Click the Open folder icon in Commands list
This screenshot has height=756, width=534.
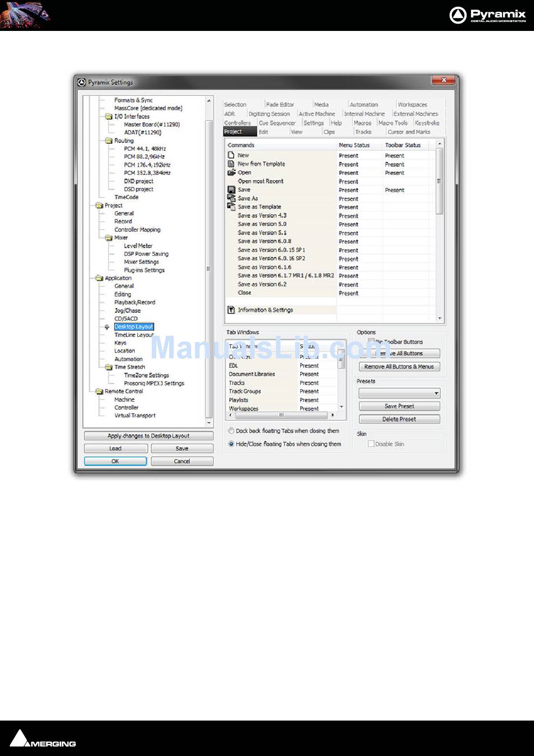click(x=231, y=172)
